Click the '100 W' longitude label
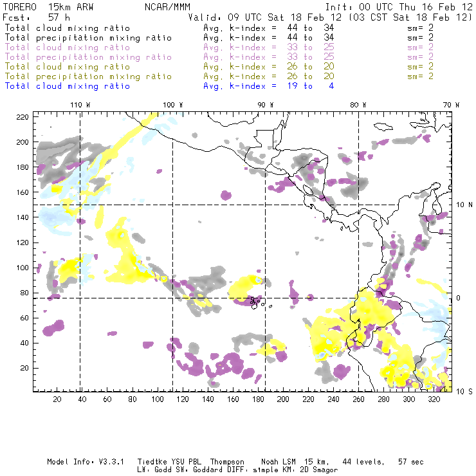Viewport: 476px width, 476px height. 173,105
